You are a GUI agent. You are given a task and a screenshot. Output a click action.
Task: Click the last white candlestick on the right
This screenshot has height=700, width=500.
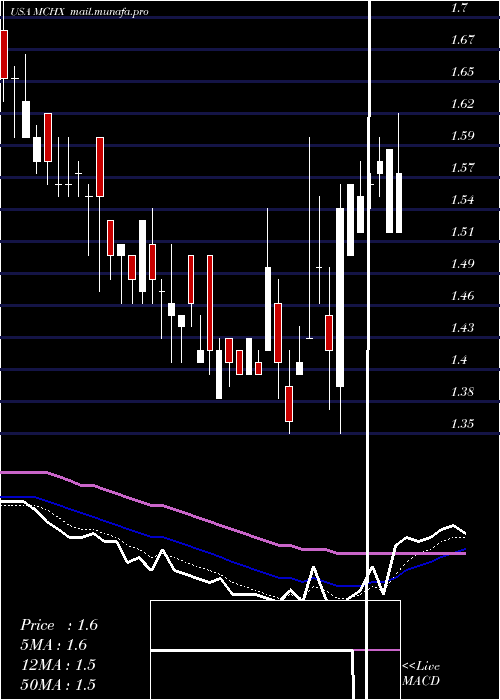coord(399,203)
